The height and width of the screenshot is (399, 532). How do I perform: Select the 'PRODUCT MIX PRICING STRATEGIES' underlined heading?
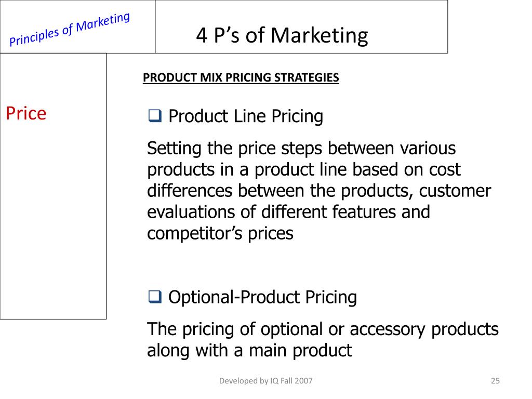point(241,77)
